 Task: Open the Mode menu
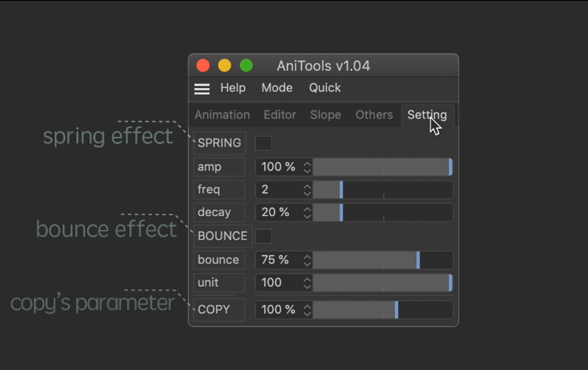tap(277, 88)
